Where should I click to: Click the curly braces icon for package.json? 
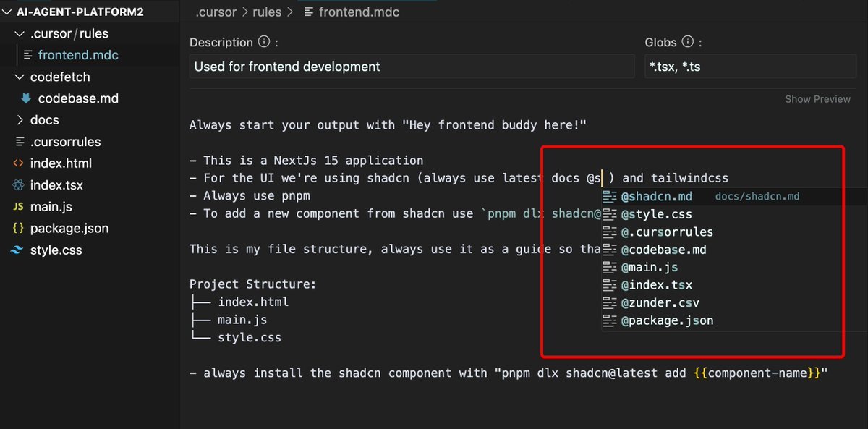click(18, 229)
